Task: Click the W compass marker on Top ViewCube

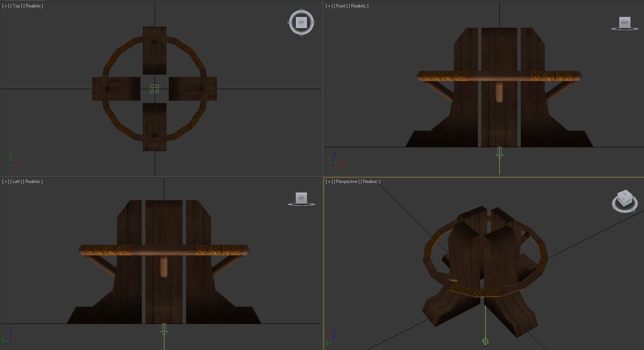Action: [289, 23]
